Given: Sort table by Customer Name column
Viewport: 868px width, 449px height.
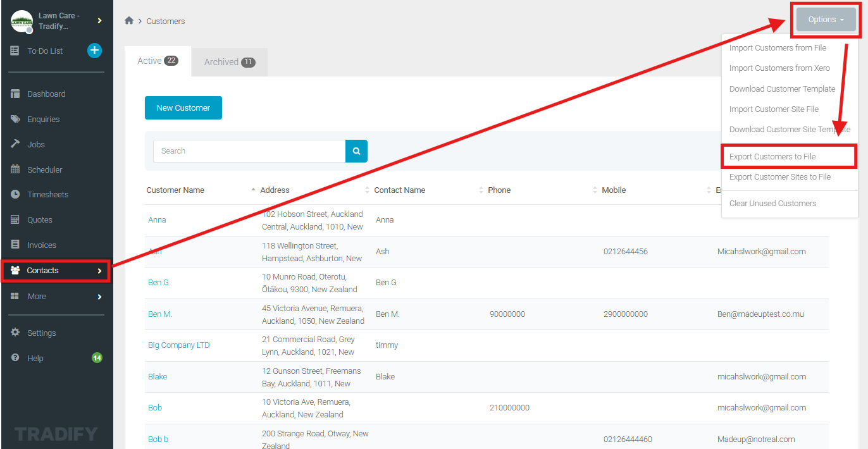Looking at the screenshot, I should click(x=175, y=190).
